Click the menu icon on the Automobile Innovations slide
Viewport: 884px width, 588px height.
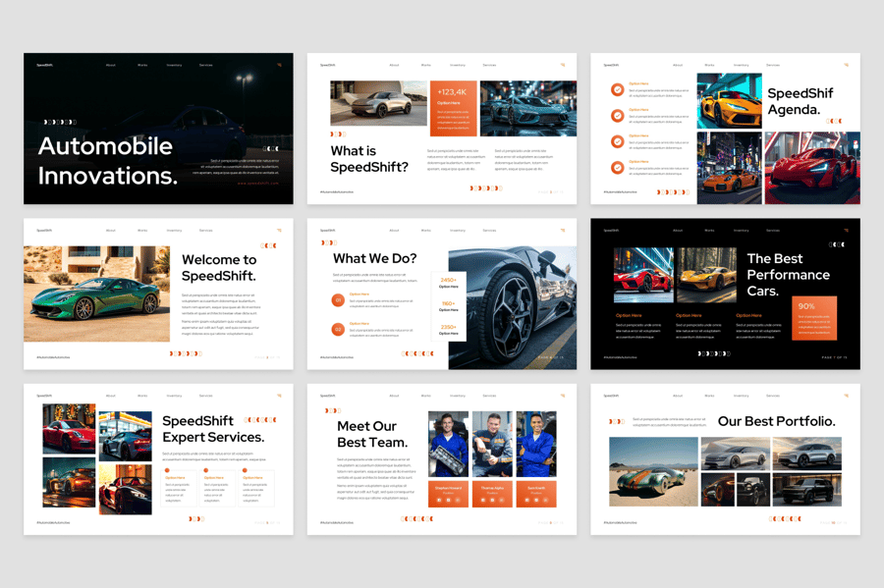click(x=279, y=66)
